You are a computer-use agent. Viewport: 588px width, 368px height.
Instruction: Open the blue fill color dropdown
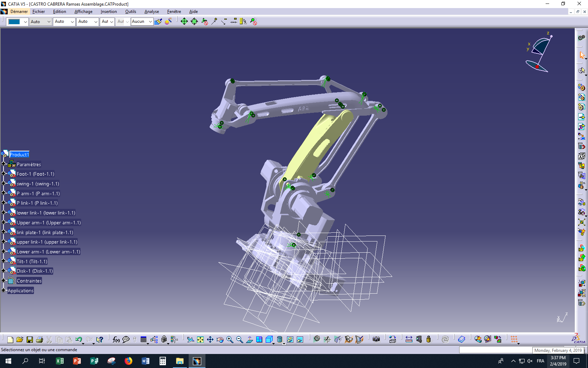[17, 21]
